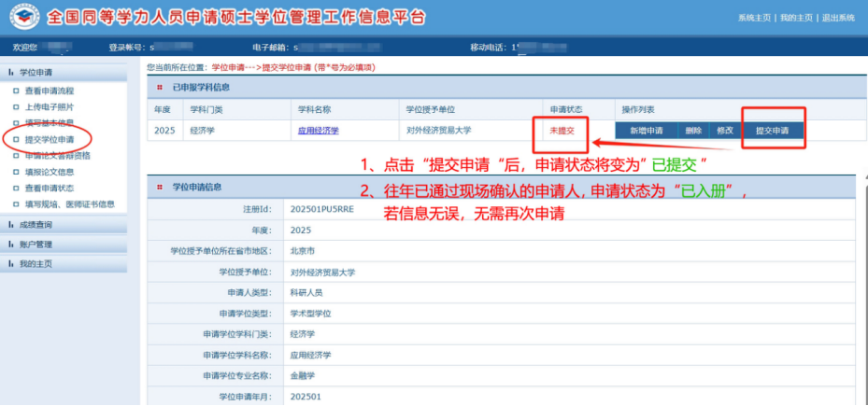Click 学位申请 in breadcrumb path

[228, 67]
